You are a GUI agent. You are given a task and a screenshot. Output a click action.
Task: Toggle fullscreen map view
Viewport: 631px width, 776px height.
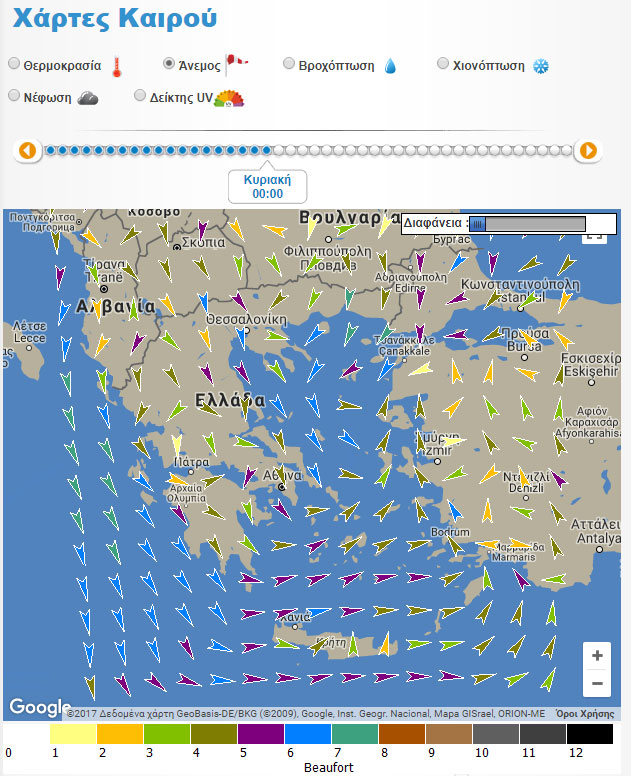point(594,238)
